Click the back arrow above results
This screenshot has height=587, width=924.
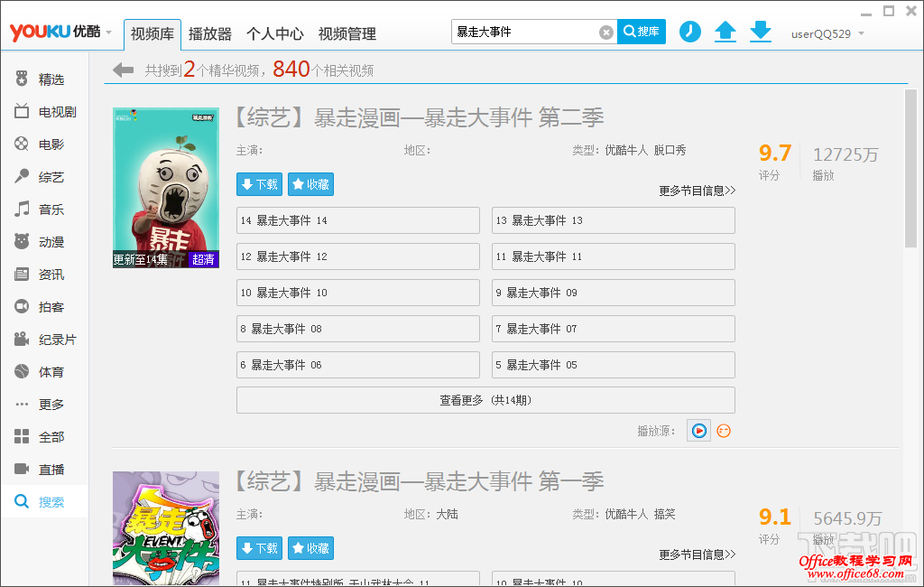[123, 70]
